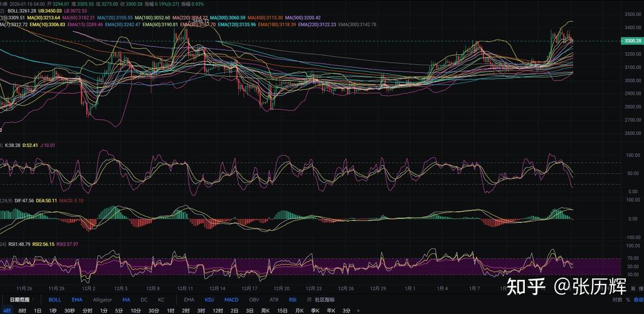The image size is (644, 314).
Task: Toggle the RSI sub-chart indicator
Action: [x=293, y=300]
